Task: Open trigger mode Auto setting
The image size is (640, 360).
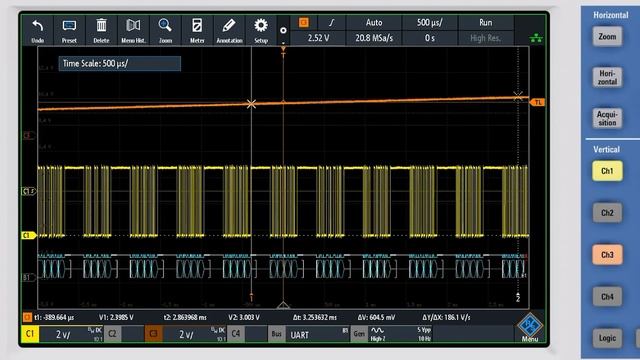Action: (374, 22)
